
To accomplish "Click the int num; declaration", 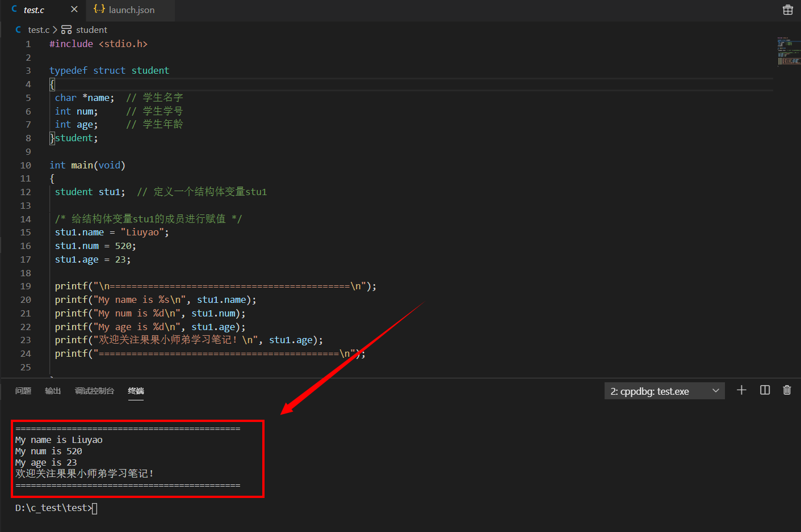I will (x=76, y=111).
